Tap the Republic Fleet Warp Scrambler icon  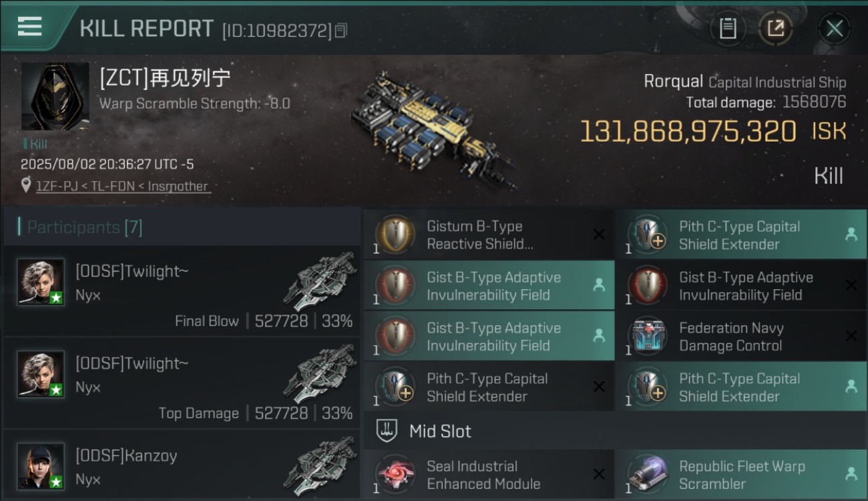pos(648,475)
